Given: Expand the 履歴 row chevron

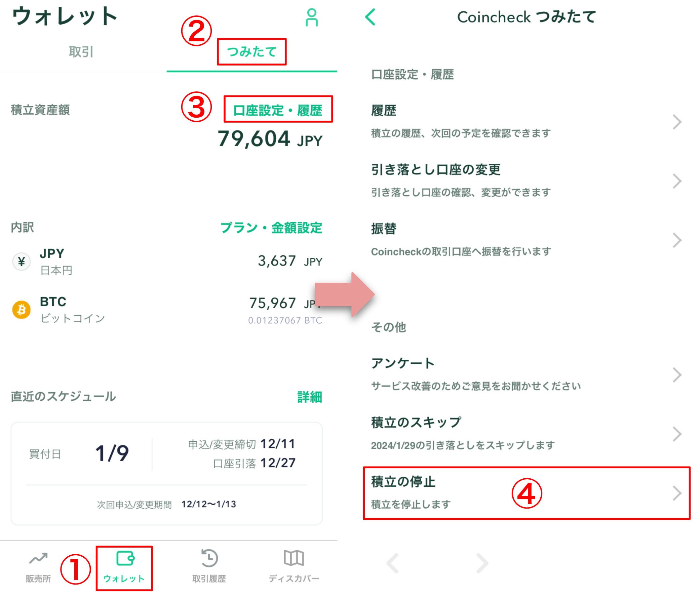Looking at the screenshot, I should coord(677,122).
